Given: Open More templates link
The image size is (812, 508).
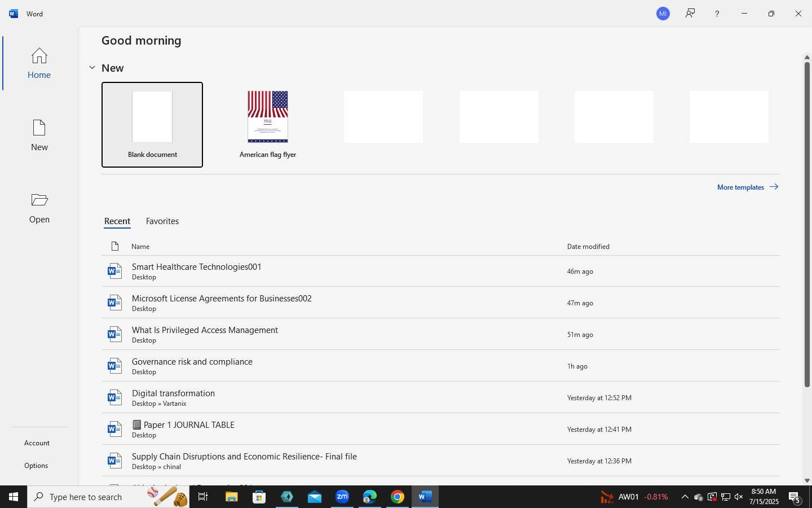Looking at the screenshot, I should pyautogui.click(x=748, y=187).
